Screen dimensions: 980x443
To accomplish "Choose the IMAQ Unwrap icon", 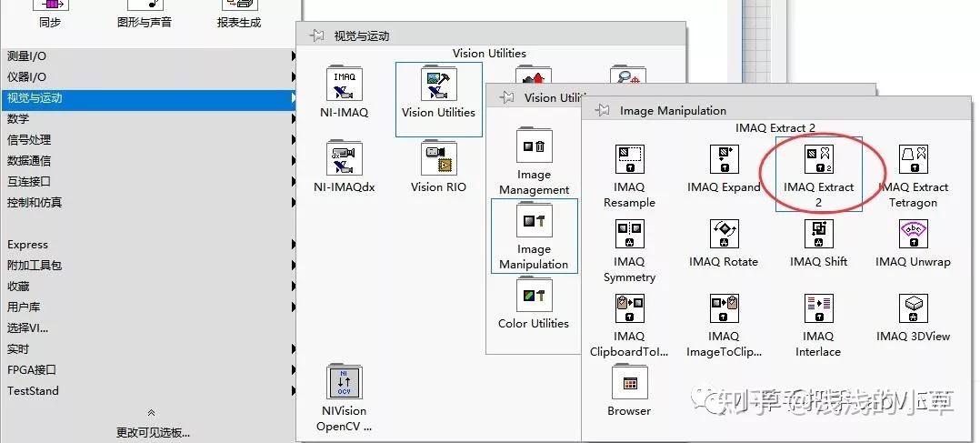I will tap(913, 235).
